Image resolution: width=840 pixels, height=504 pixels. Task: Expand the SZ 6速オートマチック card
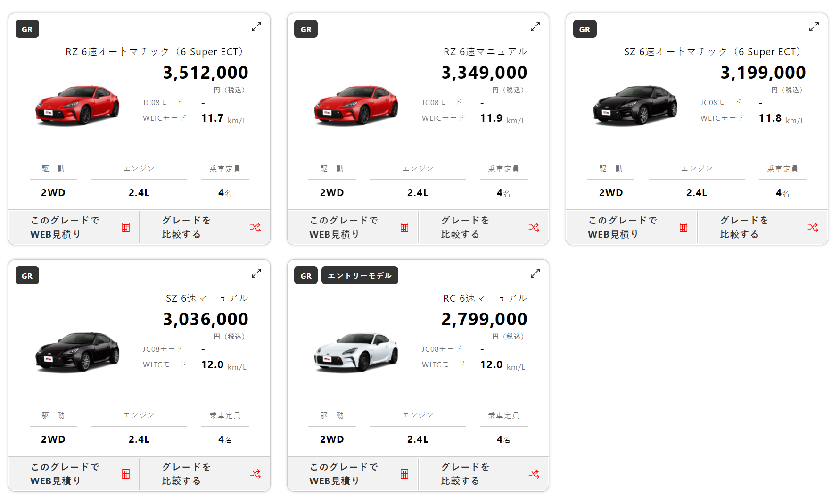814,27
